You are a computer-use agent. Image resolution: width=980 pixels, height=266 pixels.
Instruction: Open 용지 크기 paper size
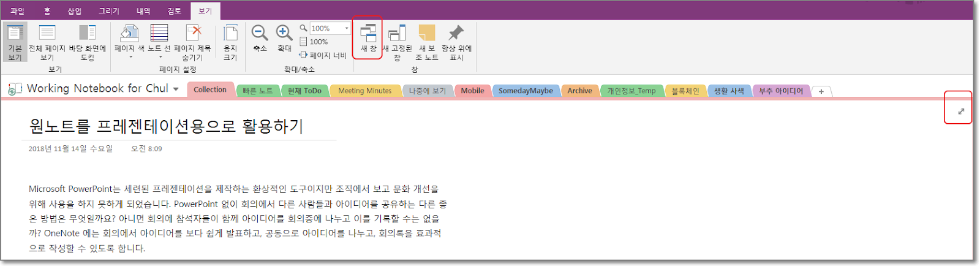point(230,42)
